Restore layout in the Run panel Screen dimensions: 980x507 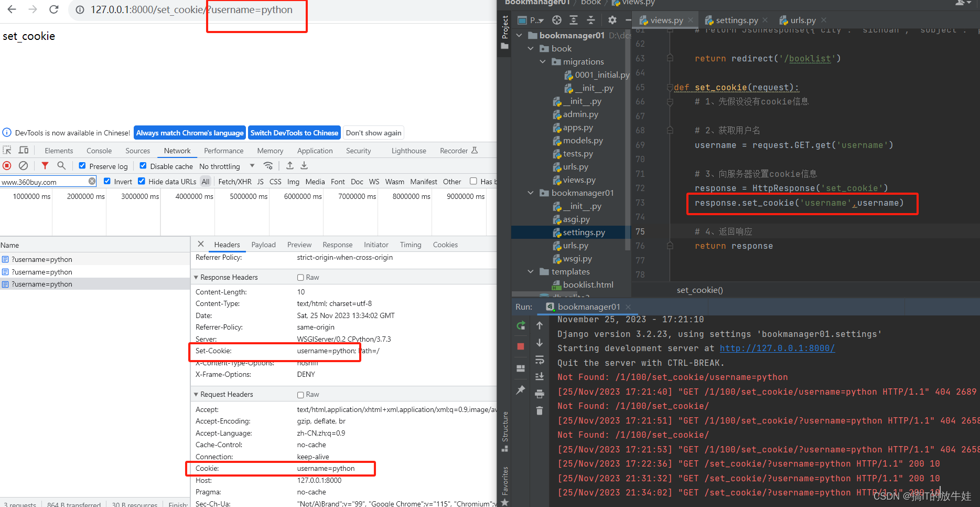coord(521,368)
